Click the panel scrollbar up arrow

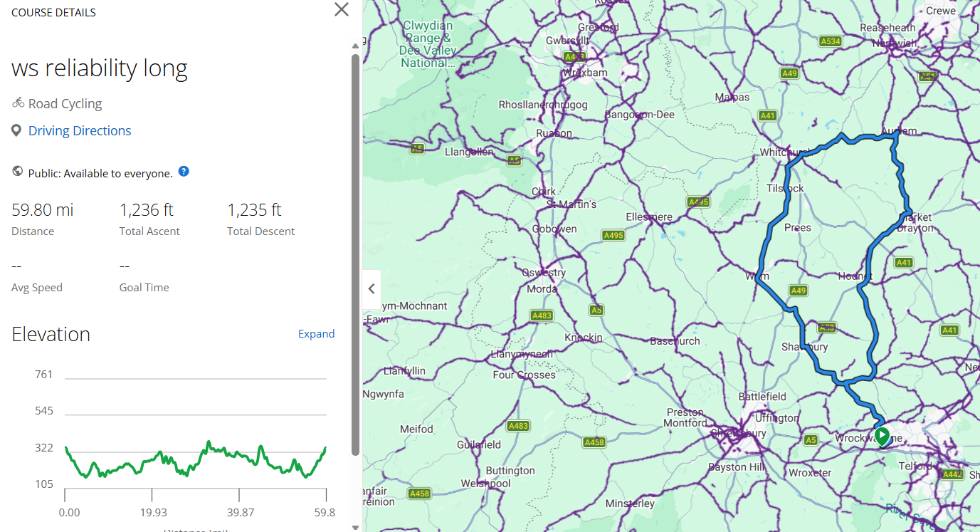[356, 46]
